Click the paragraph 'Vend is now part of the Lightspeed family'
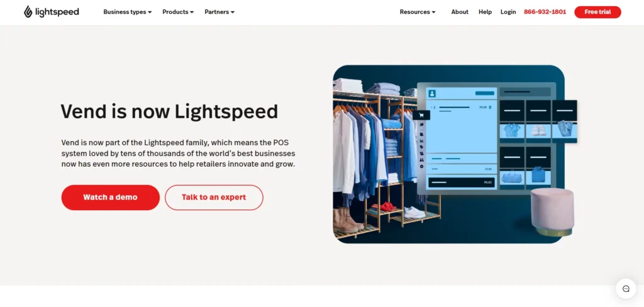The height and width of the screenshot is (307, 644). (178, 153)
